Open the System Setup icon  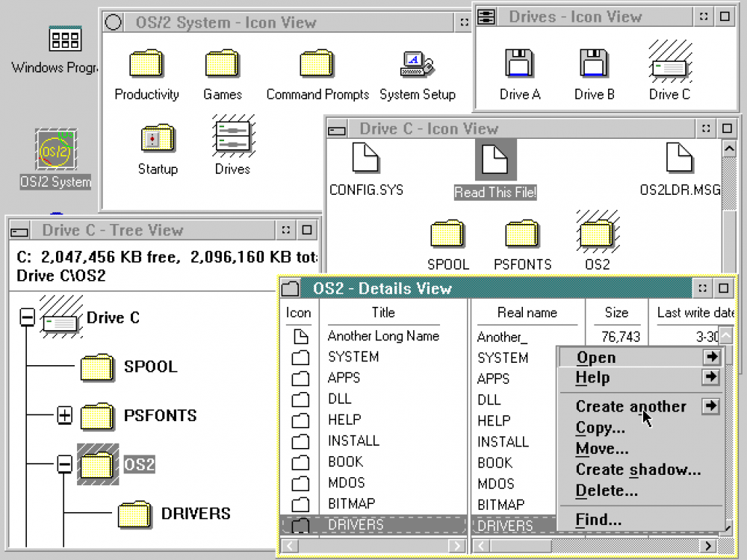[417, 65]
